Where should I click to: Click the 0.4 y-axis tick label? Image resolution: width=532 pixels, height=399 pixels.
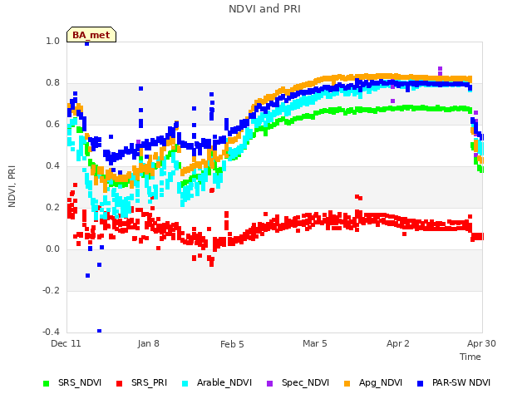click(52, 166)
